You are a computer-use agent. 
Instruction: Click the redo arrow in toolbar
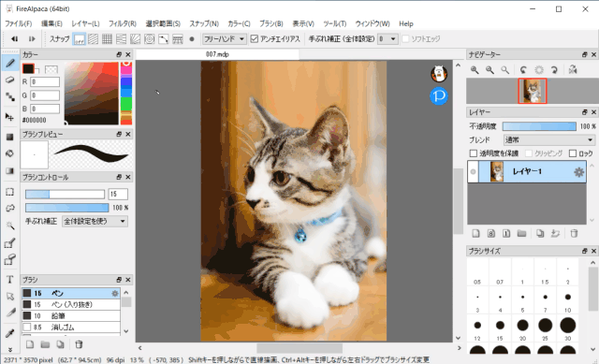click(32, 39)
